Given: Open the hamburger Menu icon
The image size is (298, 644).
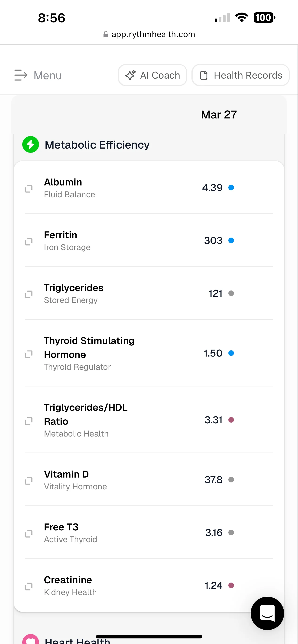Looking at the screenshot, I should (x=21, y=75).
